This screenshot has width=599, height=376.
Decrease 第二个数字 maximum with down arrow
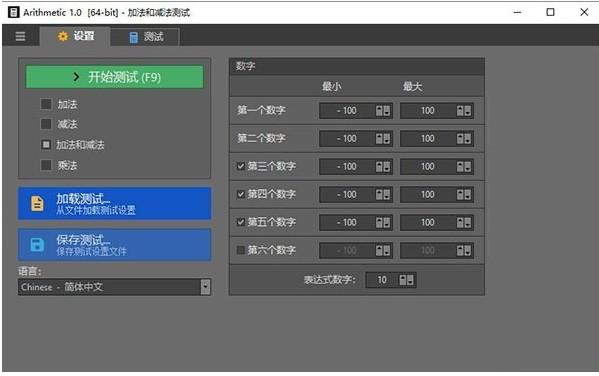[x=468, y=139]
